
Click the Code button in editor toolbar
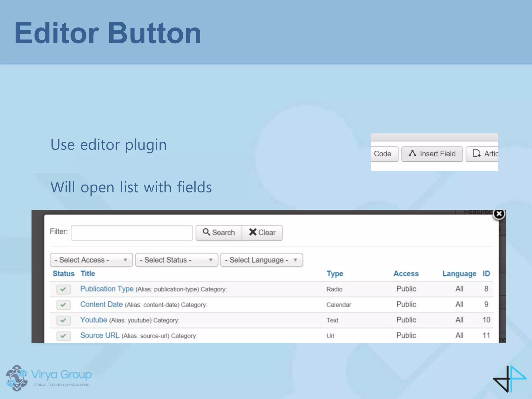[384, 154]
